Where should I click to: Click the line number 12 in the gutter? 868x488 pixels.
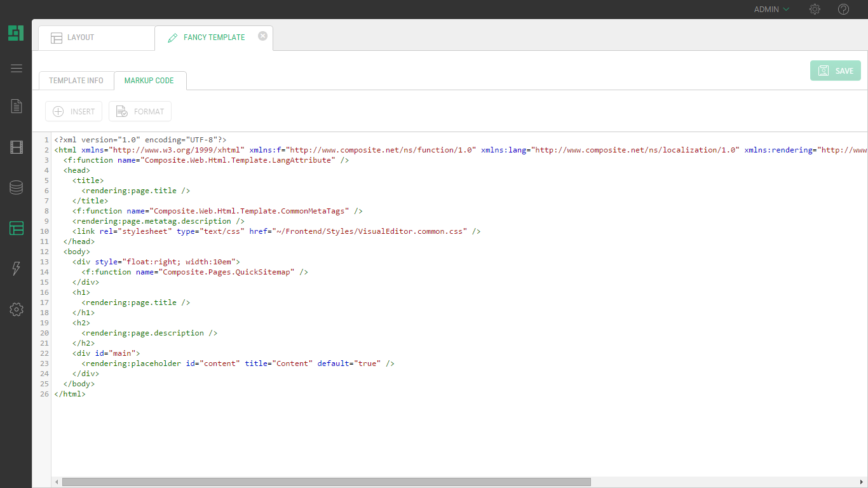[x=44, y=252]
